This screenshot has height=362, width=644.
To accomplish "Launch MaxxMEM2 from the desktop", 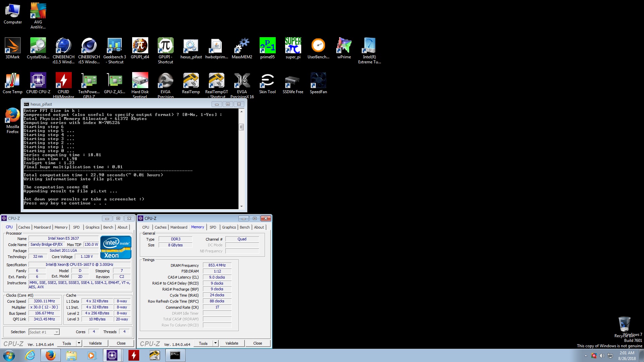I will click(x=242, y=48).
